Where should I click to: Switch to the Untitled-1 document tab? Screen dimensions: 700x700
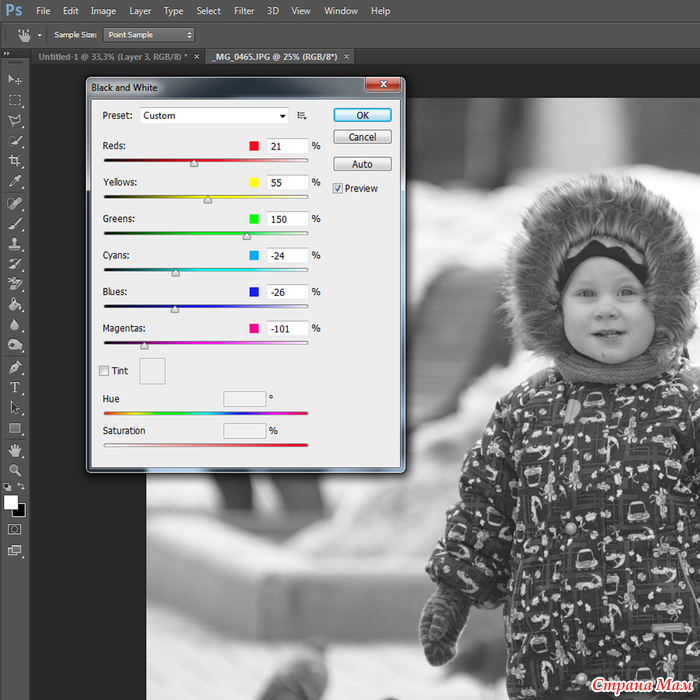(x=112, y=57)
